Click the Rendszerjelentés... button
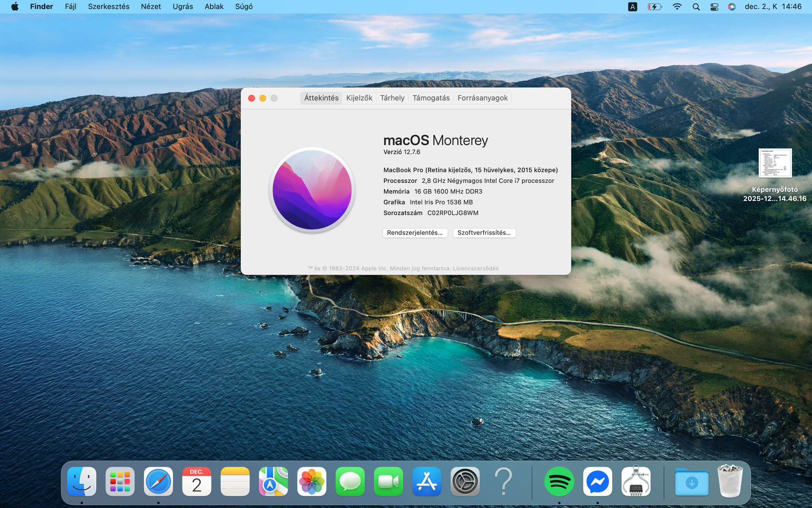 point(415,233)
